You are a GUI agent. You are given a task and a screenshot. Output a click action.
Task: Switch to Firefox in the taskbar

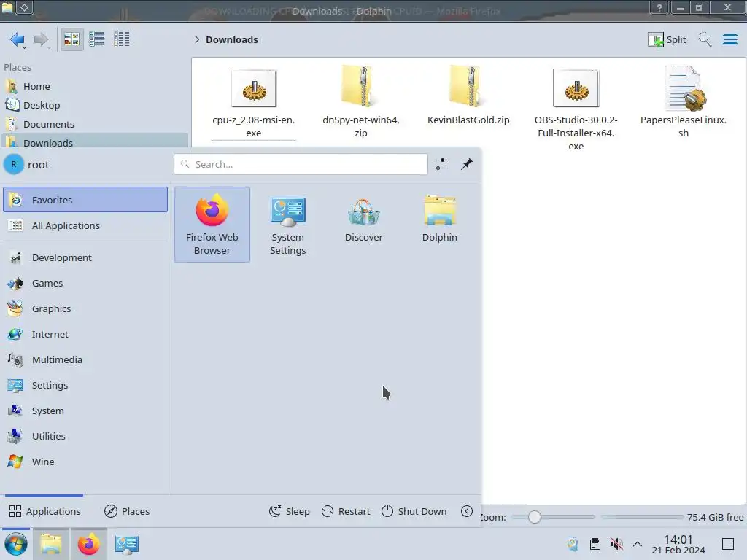click(88, 544)
